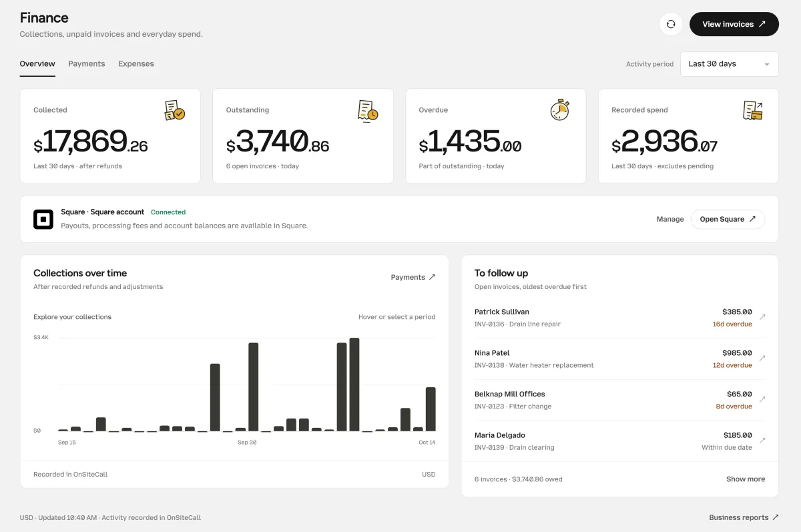Viewport: 801px width, 532px height.
Task: Switch to the Expenses tab
Action: pos(136,64)
